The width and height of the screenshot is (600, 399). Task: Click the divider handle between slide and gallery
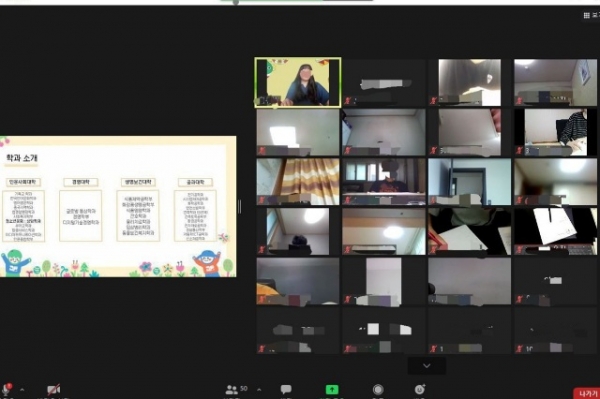tap(240, 207)
